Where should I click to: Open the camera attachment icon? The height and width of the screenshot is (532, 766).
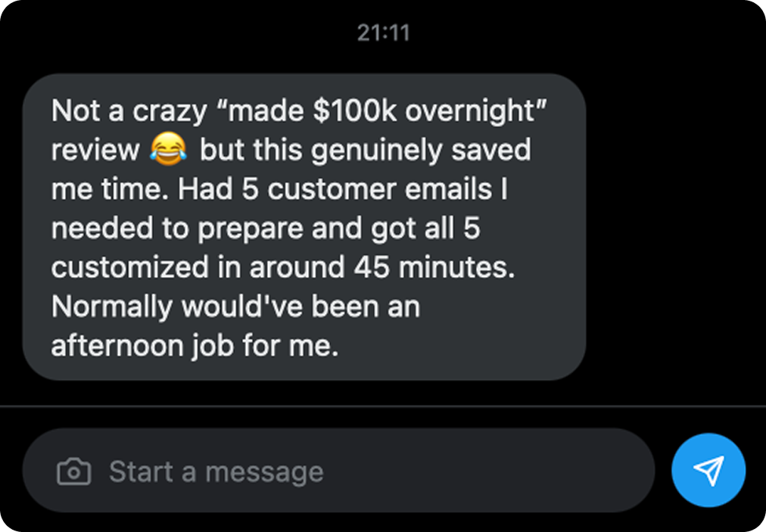73,471
